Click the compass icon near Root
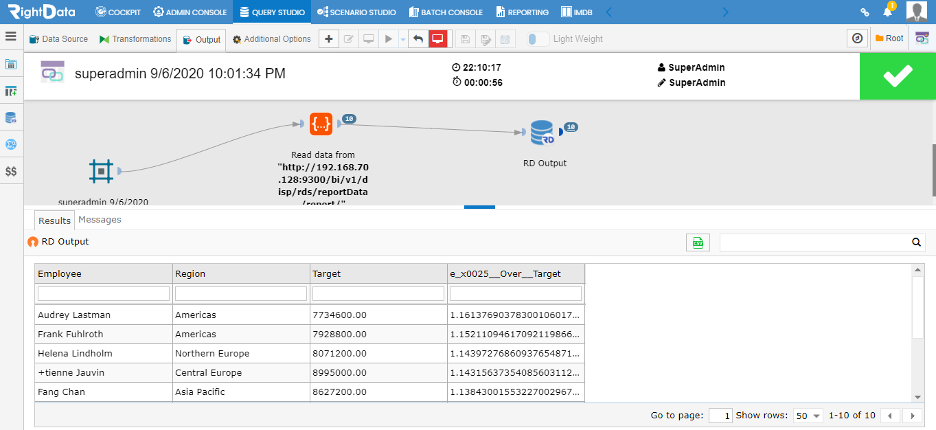Screen dimensions: 936x430 pos(857,38)
